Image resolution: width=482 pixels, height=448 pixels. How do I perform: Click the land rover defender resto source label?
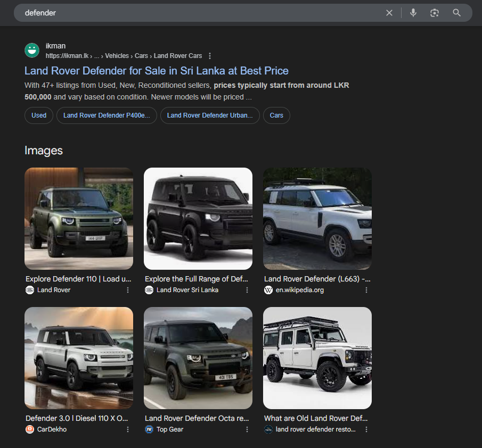(x=316, y=429)
